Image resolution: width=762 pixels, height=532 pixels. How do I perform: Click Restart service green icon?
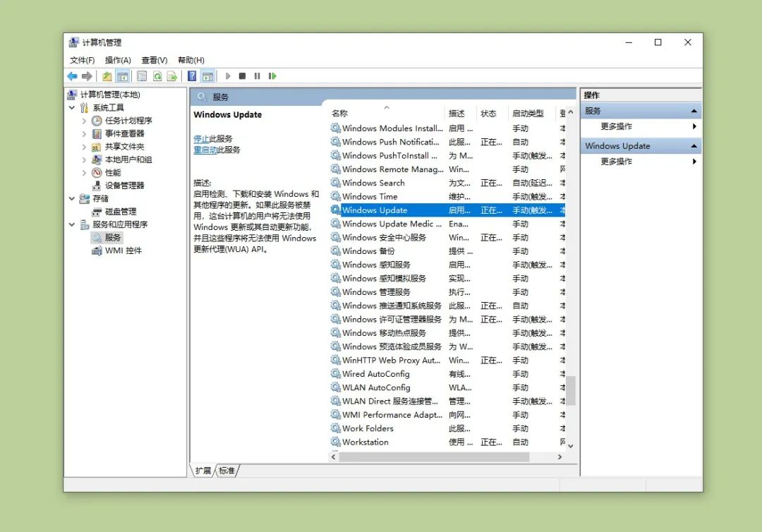pyautogui.click(x=272, y=75)
